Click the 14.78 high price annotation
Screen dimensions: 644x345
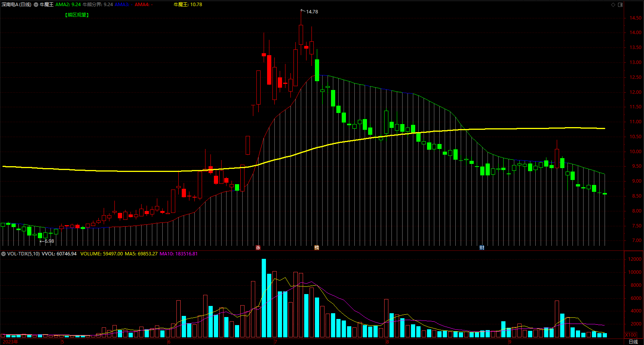coord(312,12)
